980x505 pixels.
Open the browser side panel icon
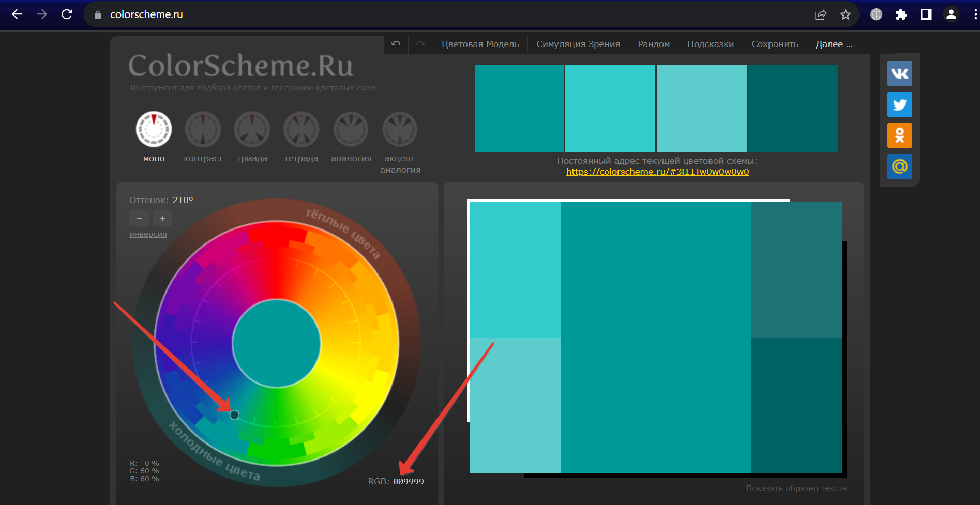[926, 14]
